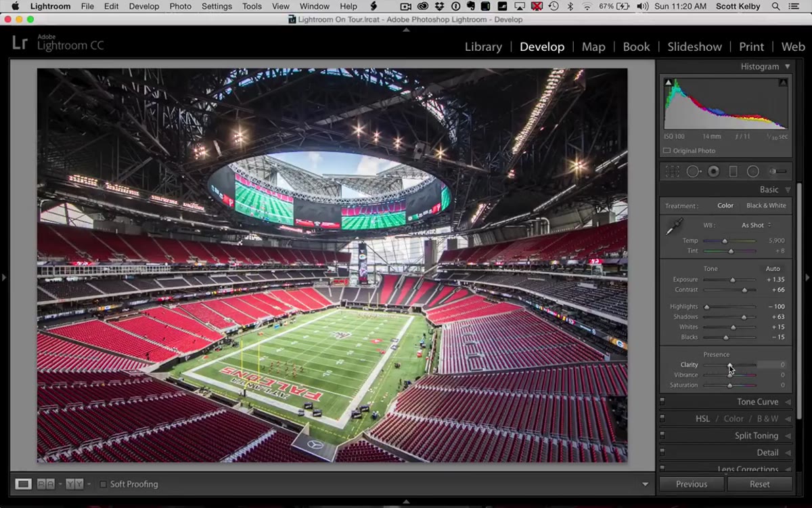Click the Contrast value + 66 field
Screen dimensions: 812x508
click(777, 290)
